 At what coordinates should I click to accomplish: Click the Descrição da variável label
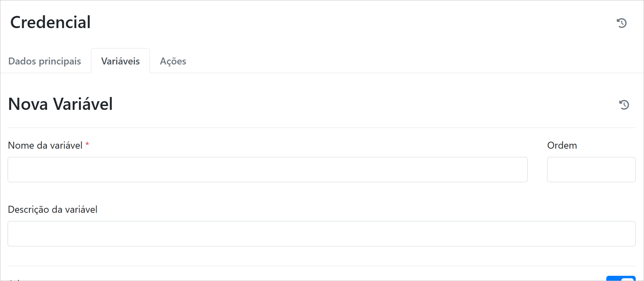(53, 210)
